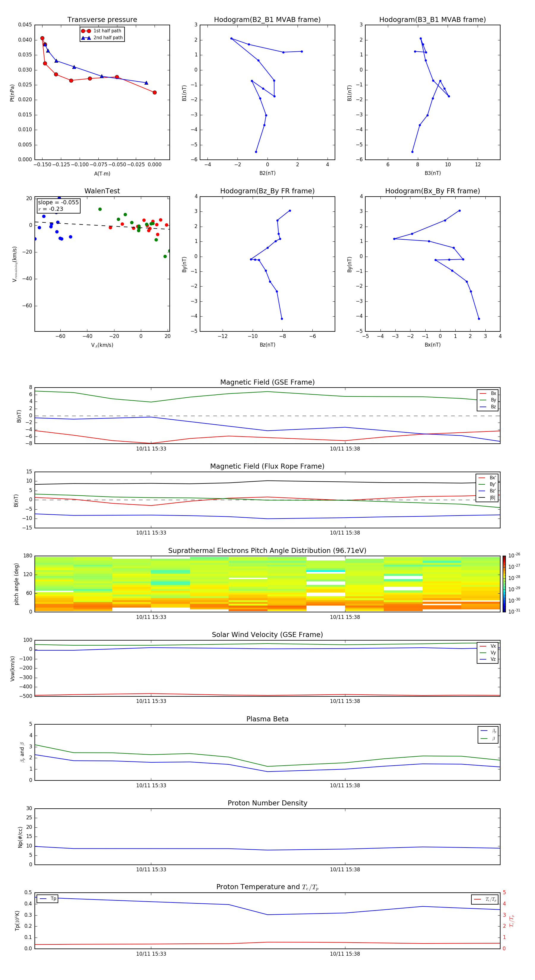Viewport: 535px width, 980px height.
Task: Click the "V_remaining(km/s)" y-axis label
Action: coord(15,264)
